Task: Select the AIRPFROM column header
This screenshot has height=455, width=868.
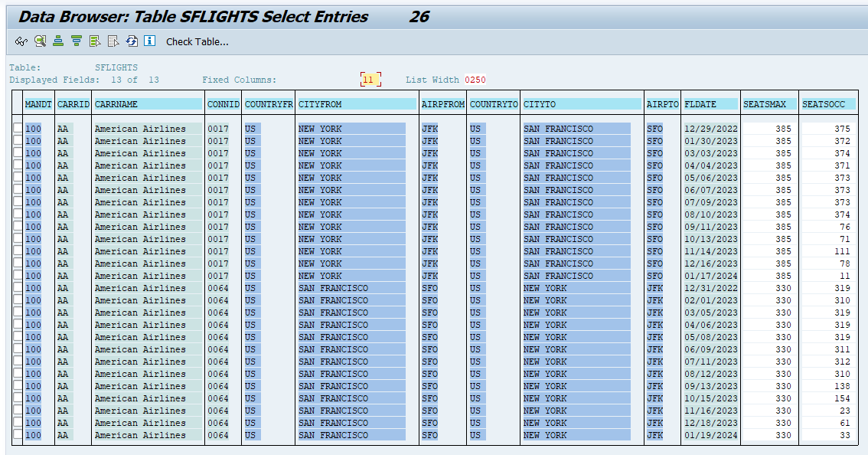Action: pyautogui.click(x=443, y=104)
